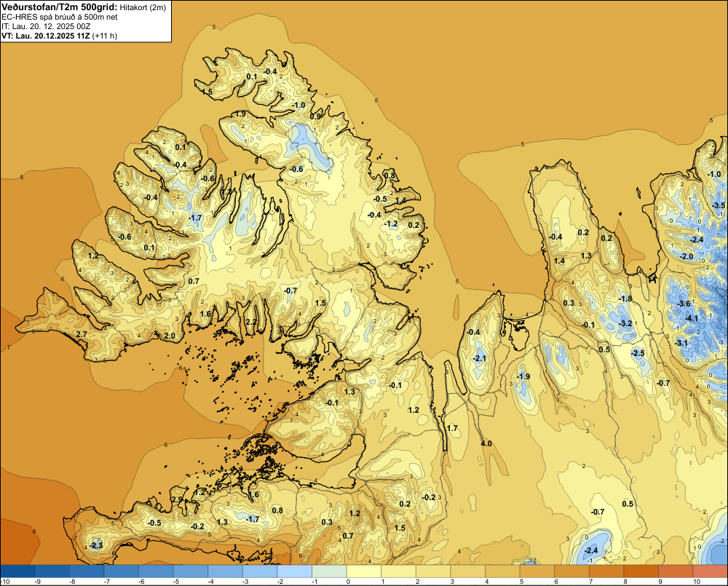The height and width of the screenshot is (586, 728).
Task: Click the legend swatch between -4 and -3
Action: [225, 571]
